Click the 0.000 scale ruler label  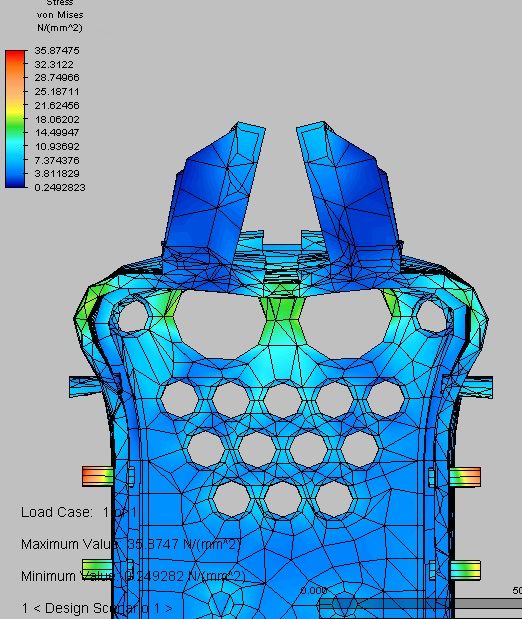pyautogui.click(x=314, y=591)
